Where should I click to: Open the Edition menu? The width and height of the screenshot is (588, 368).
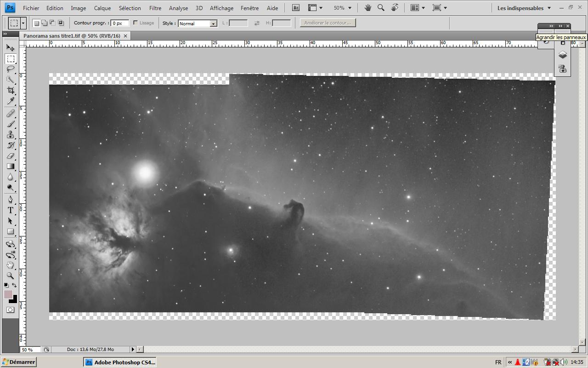[x=55, y=8]
